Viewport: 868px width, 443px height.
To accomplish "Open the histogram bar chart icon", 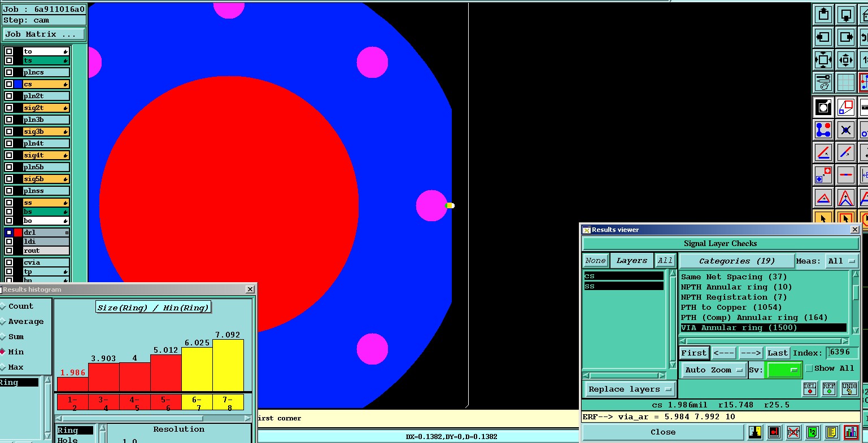I will click(851, 432).
